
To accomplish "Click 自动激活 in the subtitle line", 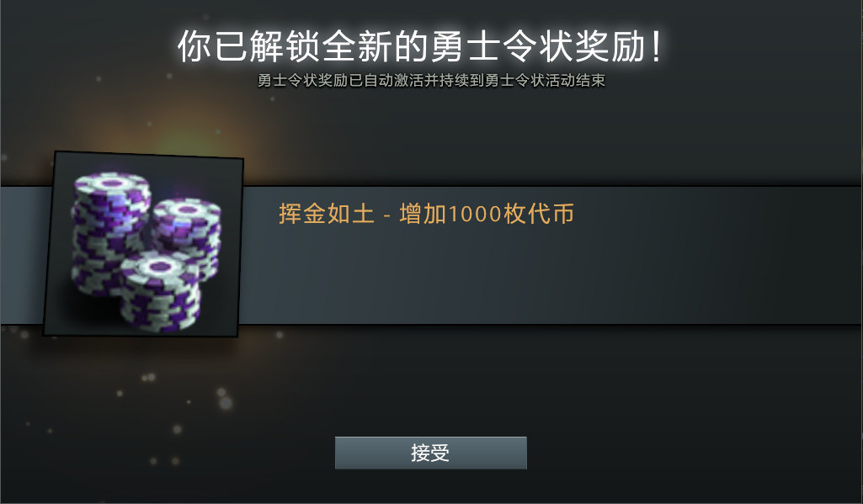I will click(x=393, y=80).
